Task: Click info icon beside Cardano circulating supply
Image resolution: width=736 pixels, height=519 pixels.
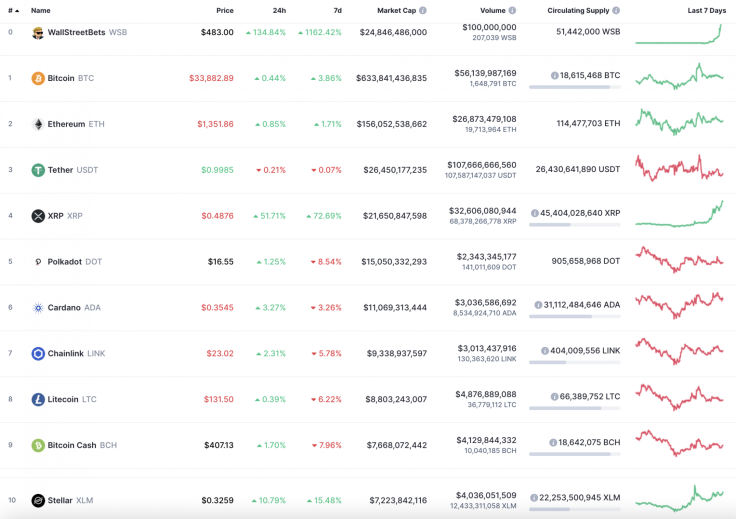Action: click(x=538, y=305)
